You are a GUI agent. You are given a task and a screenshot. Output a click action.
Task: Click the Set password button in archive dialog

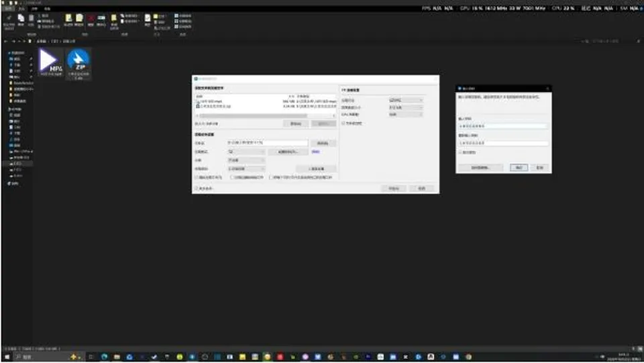[288, 152]
